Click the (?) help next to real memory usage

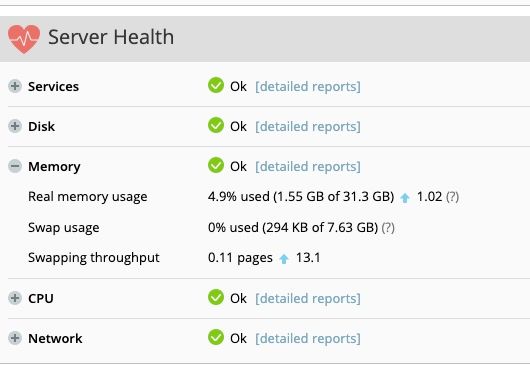coord(453,197)
